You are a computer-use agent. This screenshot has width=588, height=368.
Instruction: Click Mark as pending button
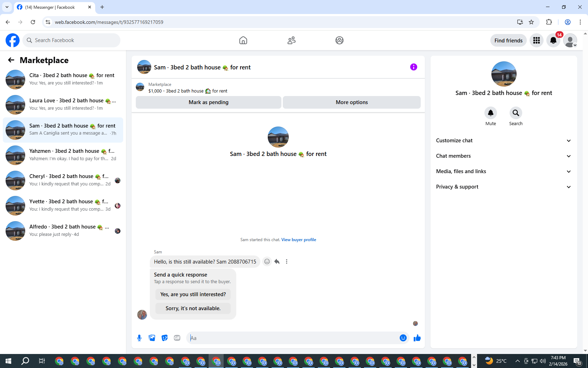point(209,102)
